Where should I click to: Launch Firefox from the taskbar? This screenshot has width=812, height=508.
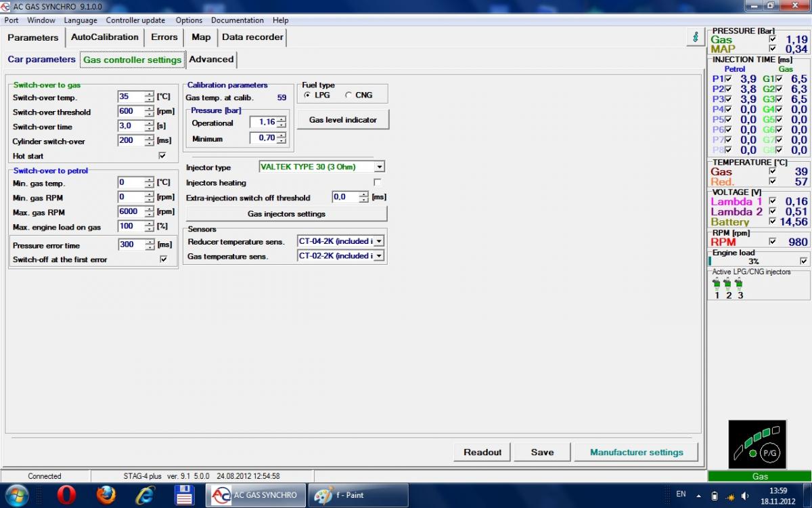106,494
